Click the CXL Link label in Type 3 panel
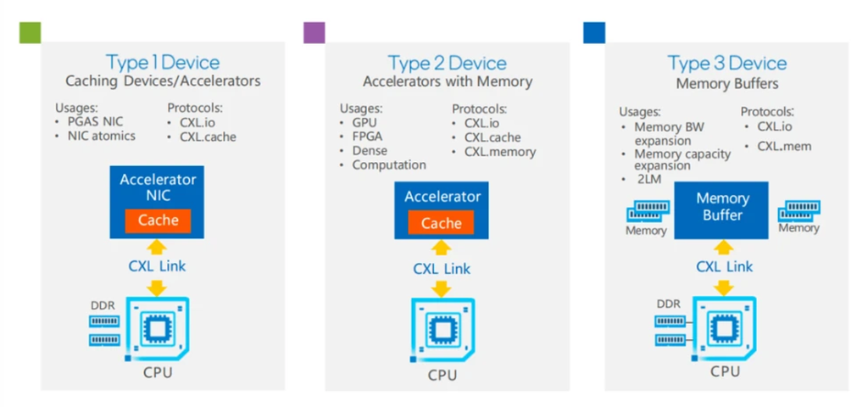This screenshot has width=868, height=407. [x=724, y=266]
